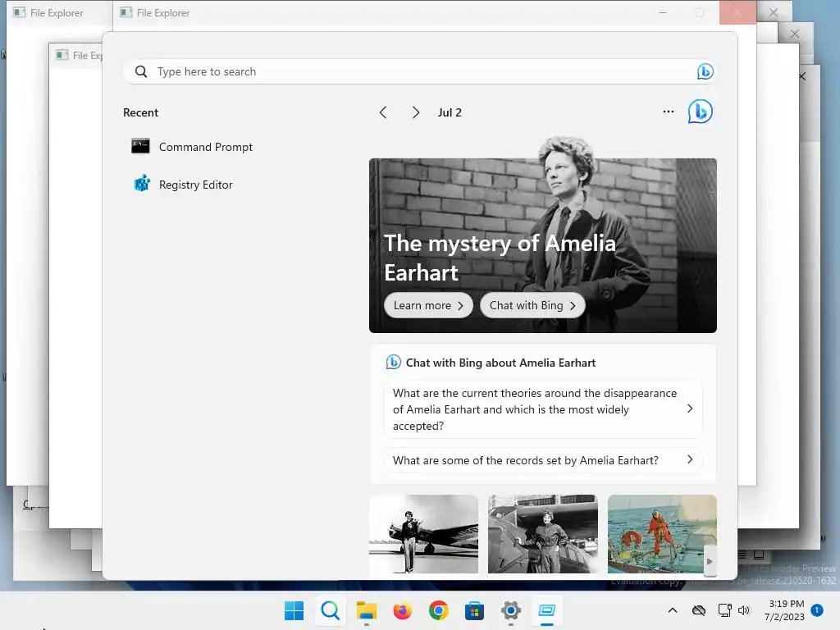Click the Bing icon in search box
Viewport: 840px width, 630px height.
click(x=705, y=71)
